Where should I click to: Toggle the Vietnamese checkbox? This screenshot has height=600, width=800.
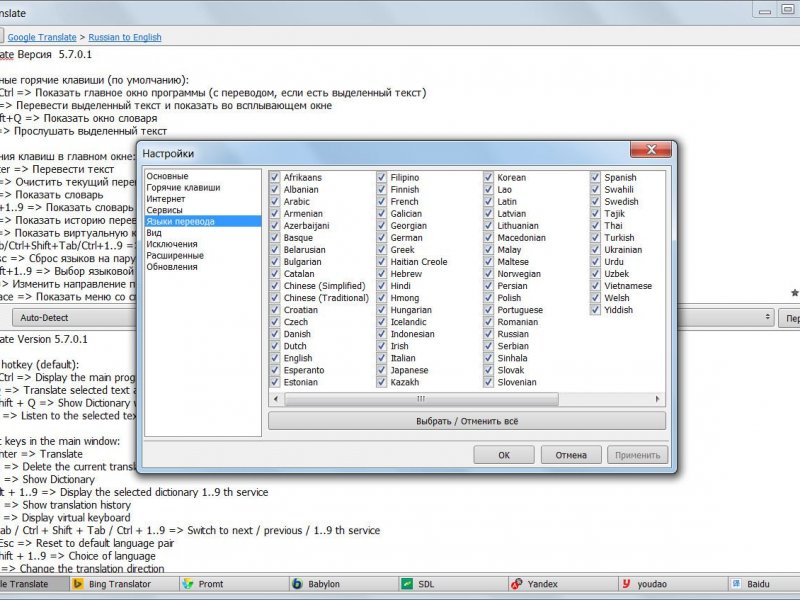(x=595, y=286)
